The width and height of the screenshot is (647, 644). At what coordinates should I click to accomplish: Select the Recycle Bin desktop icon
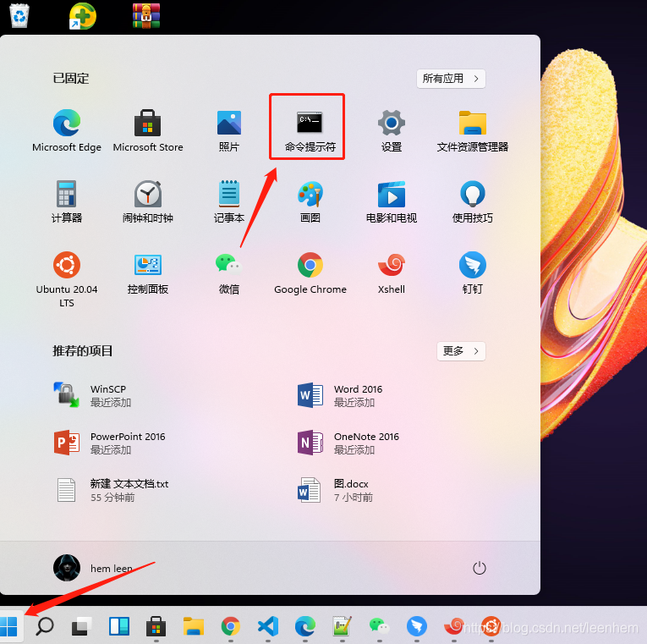pos(19,16)
